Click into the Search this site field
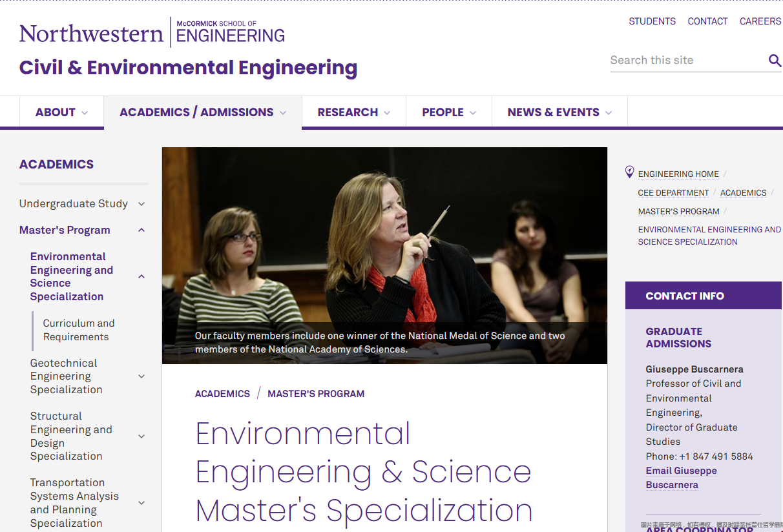Screen dimensions: 783x532 [x=685, y=60]
